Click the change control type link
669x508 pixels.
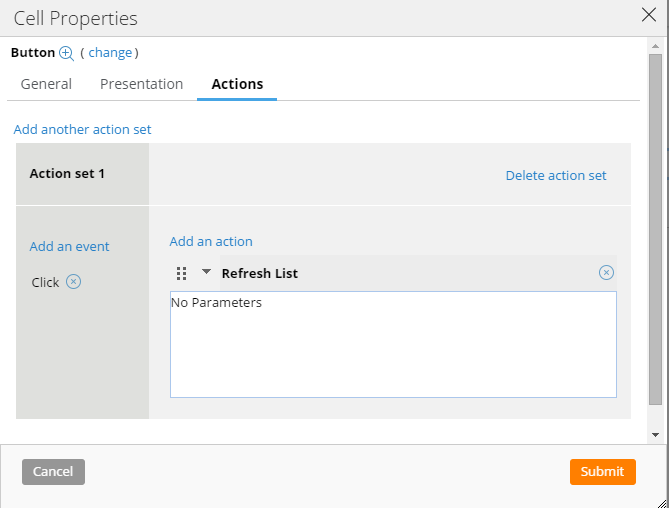tap(110, 53)
